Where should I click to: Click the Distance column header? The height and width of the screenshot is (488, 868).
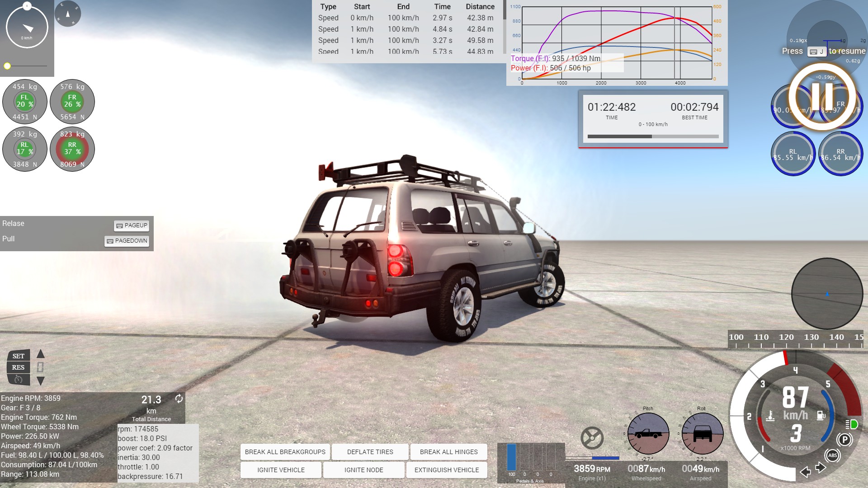[480, 7]
